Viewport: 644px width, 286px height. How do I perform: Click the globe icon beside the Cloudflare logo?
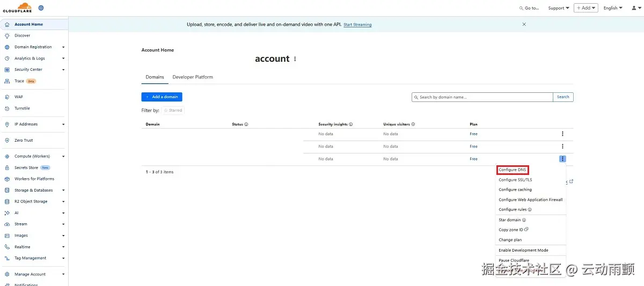41,8
